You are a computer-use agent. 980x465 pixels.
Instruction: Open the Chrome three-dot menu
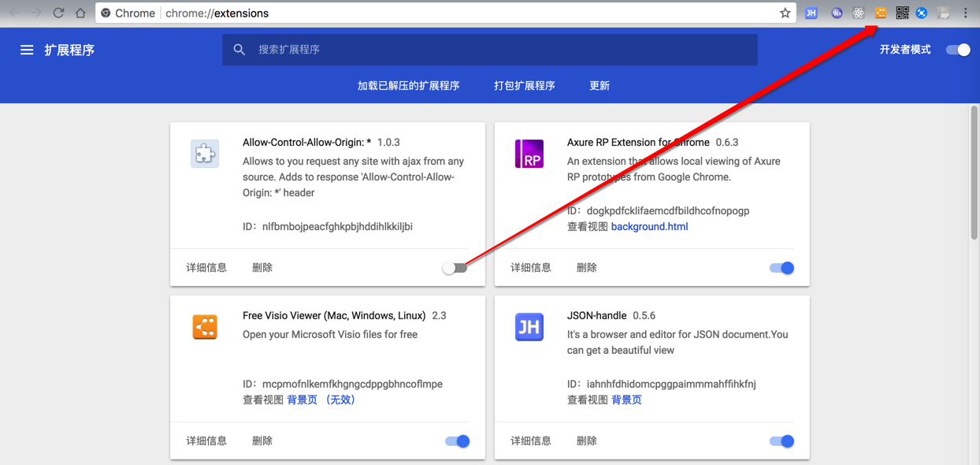pyautogui.click(x=966, y=13)
